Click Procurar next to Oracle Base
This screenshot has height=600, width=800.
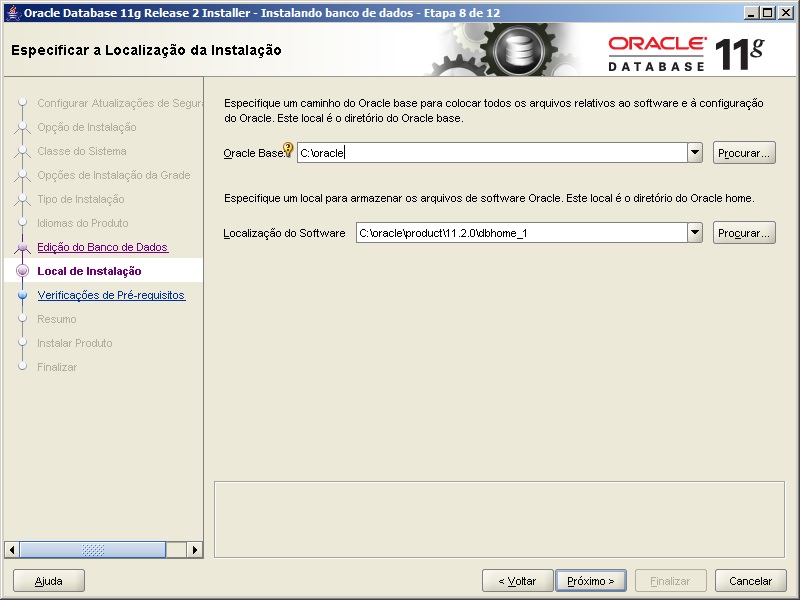pos(744,152)
